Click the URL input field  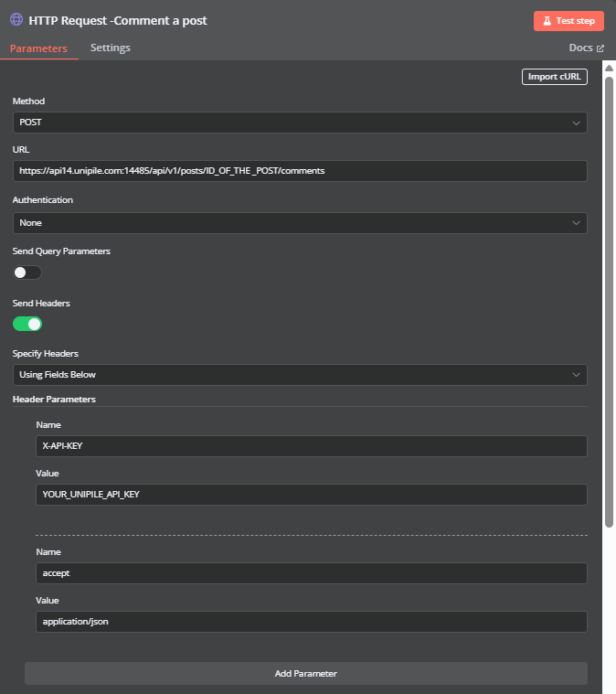[300, 171]
